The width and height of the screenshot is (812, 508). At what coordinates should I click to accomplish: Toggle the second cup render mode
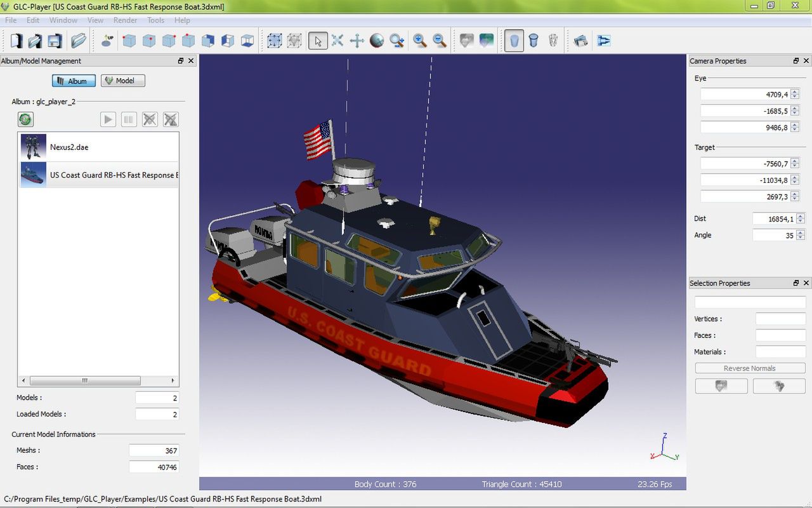point(534,41)
